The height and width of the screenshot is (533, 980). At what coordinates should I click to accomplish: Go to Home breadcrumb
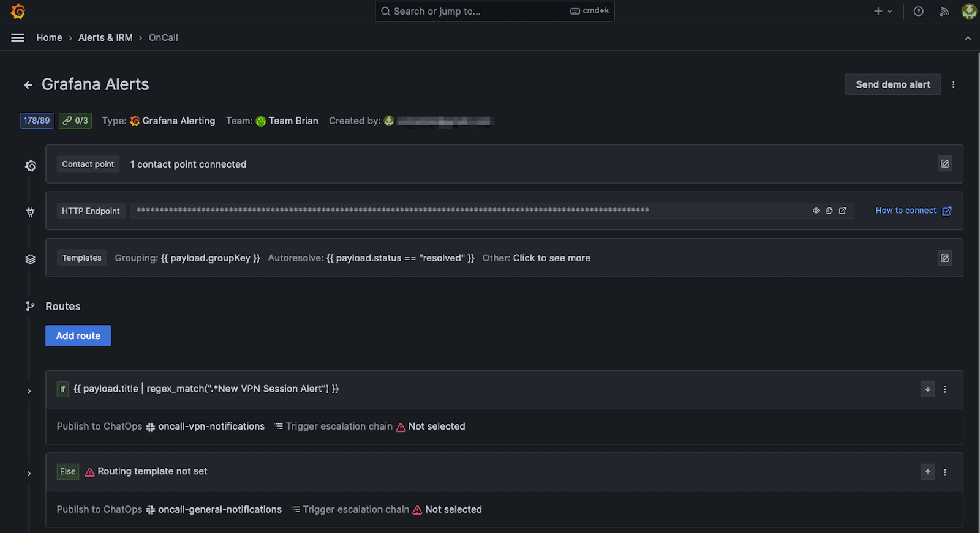[49, 37]
